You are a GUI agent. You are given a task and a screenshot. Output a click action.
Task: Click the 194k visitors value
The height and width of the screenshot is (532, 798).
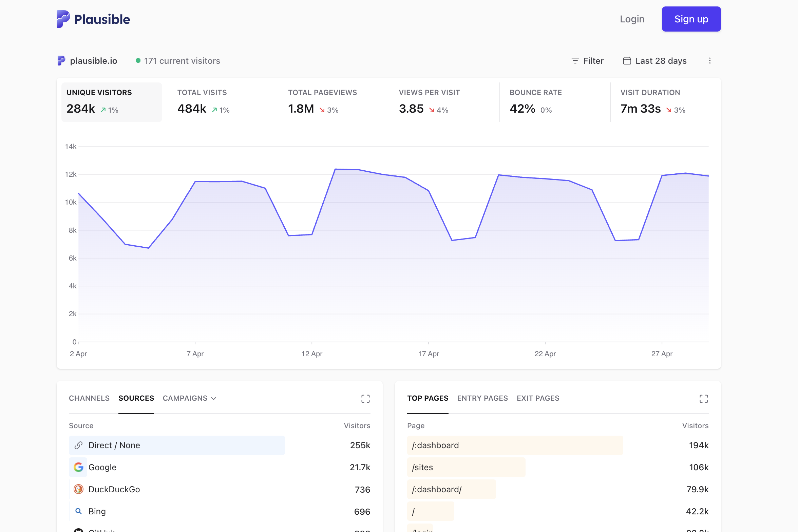tap(699, 445)
